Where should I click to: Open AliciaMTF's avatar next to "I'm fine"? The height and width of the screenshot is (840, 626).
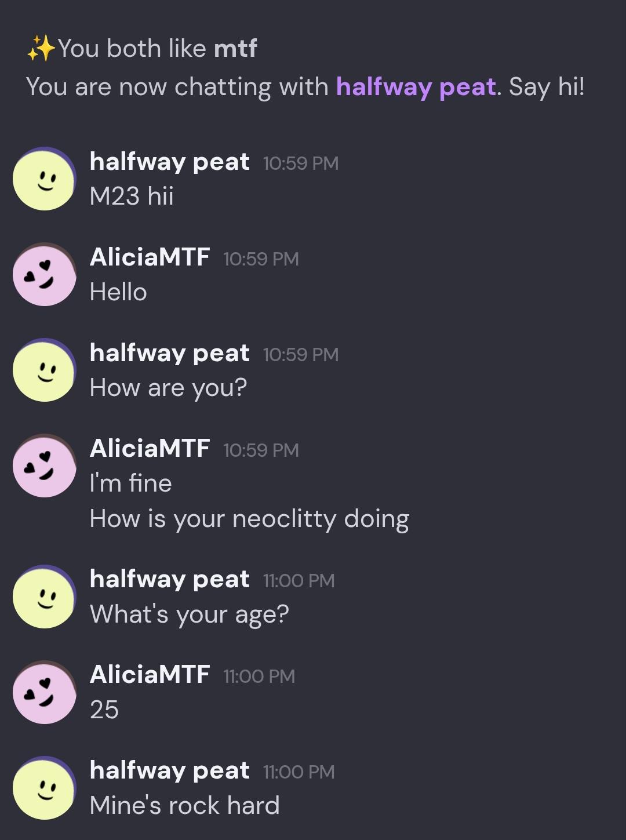45,466
